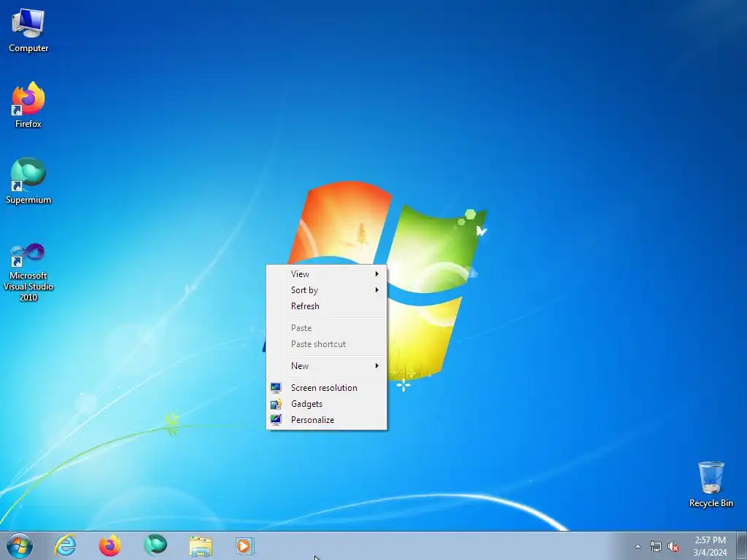This screenshot has width=747, height=560.
Task: Show hidden system tray icons
Action: (x=638, y=546)
